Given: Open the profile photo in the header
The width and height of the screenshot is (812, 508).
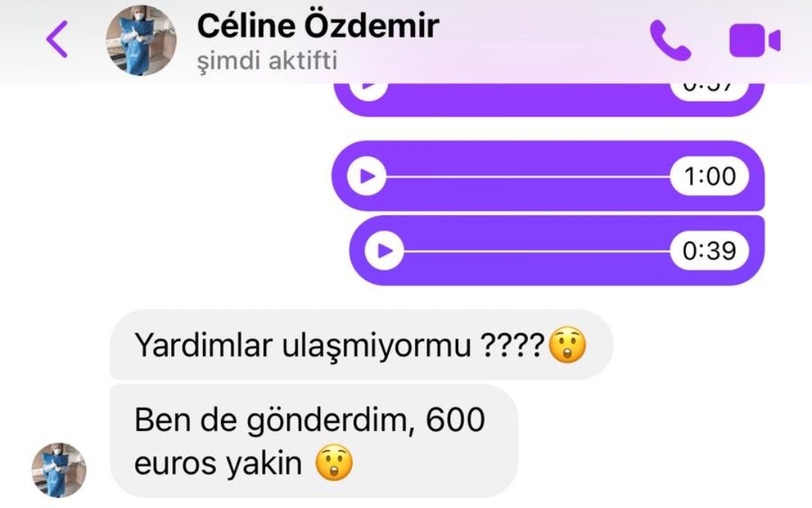Looking at the screenshot, I should 141,41.
